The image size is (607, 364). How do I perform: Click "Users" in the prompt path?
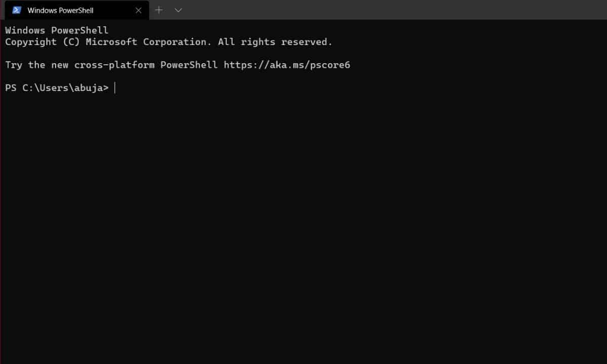54,88
